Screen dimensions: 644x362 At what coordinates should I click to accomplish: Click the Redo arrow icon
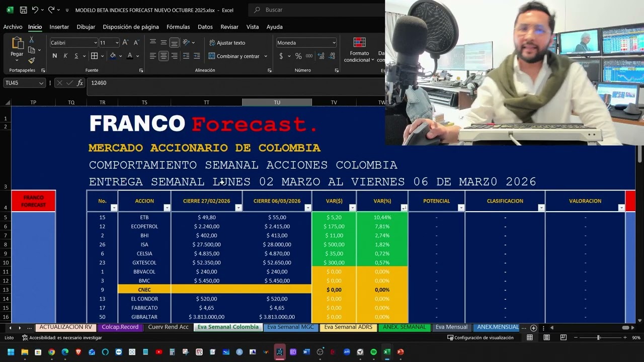click(x=51, y=10)
